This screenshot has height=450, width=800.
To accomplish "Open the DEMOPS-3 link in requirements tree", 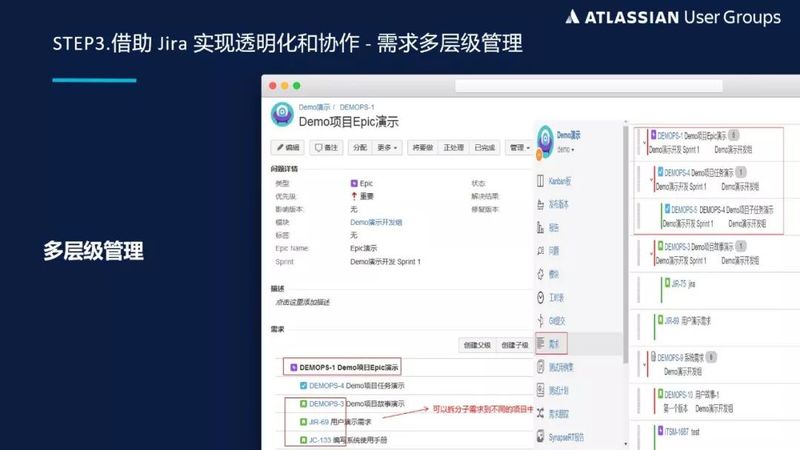I will pos(327,404).
